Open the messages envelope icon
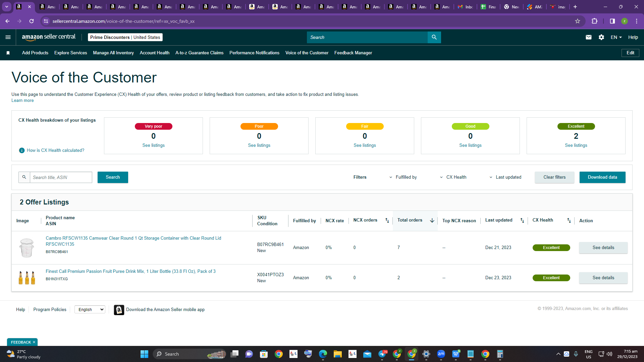 tap(588, 37)
